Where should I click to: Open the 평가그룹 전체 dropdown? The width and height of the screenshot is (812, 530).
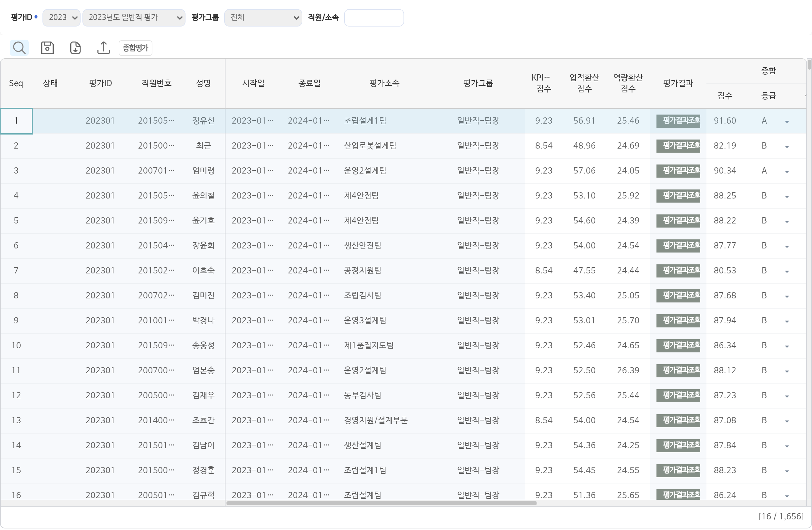pos(263,17)
